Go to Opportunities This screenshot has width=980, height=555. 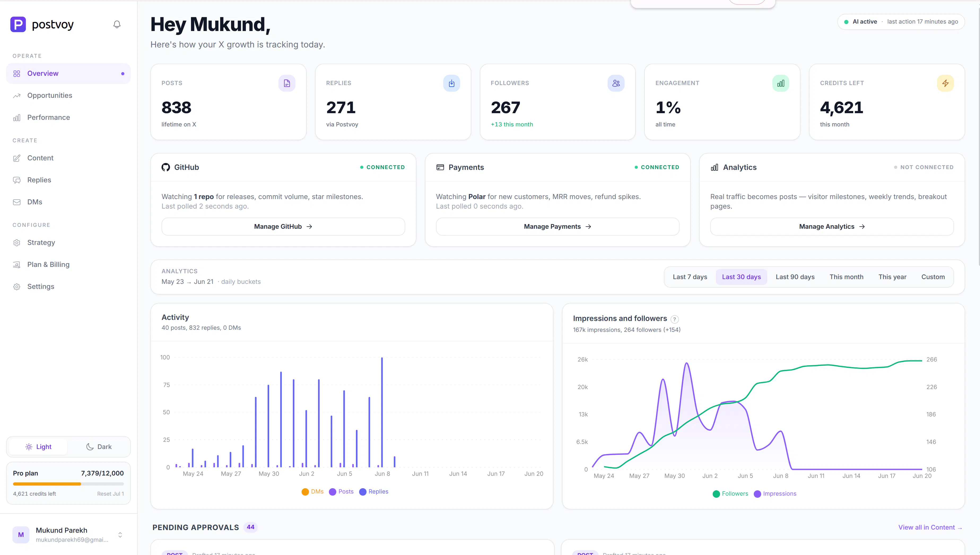(x=68, y=96)
